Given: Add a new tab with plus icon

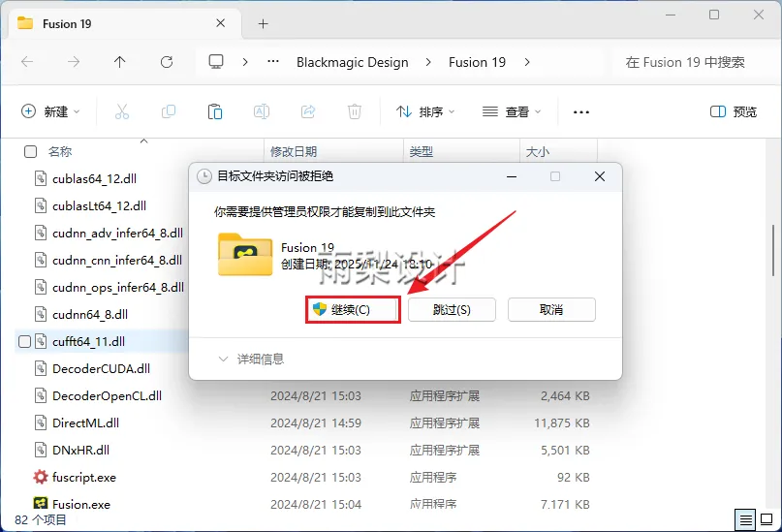Looking at the screenshot, I should click(263, 23).
